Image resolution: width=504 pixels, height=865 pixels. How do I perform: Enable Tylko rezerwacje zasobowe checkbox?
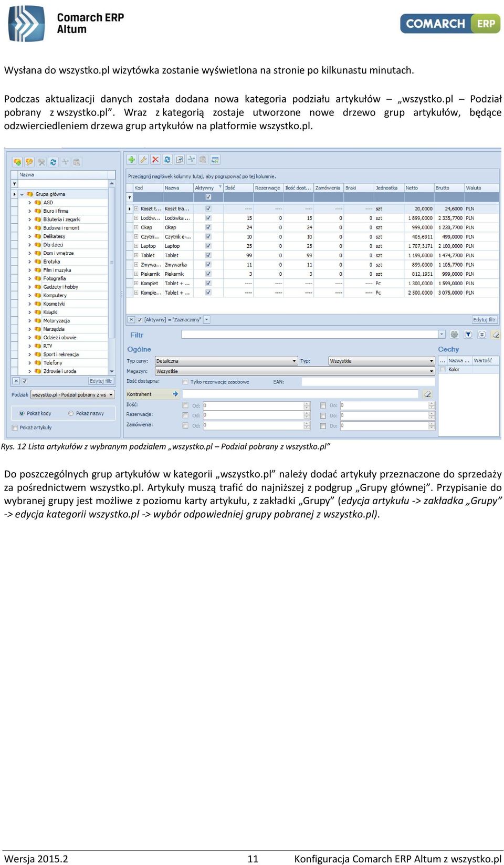click(x=185, y=382)
